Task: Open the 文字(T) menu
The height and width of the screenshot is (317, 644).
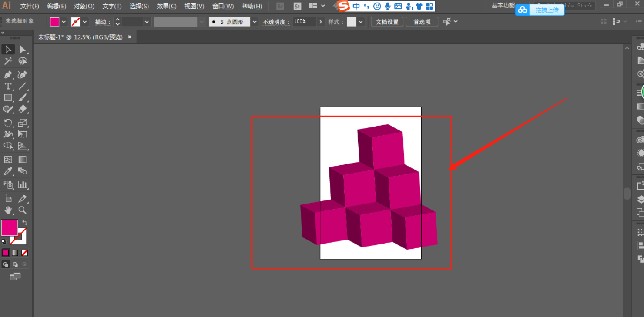Action: [112, 6]
